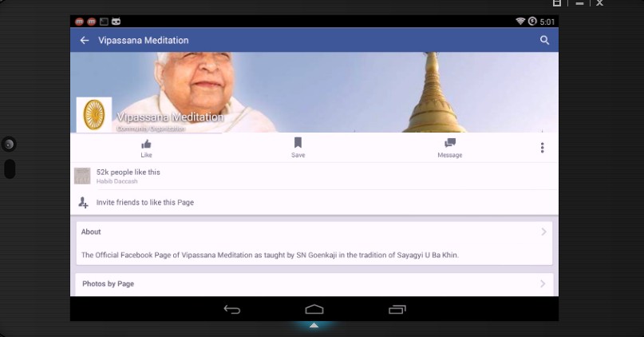
Task: Click the oval button below the emulator camera
Action: 10,169
